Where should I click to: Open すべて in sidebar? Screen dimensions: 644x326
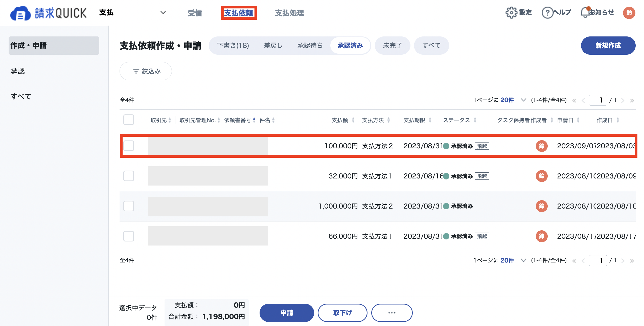click(21, 96)
